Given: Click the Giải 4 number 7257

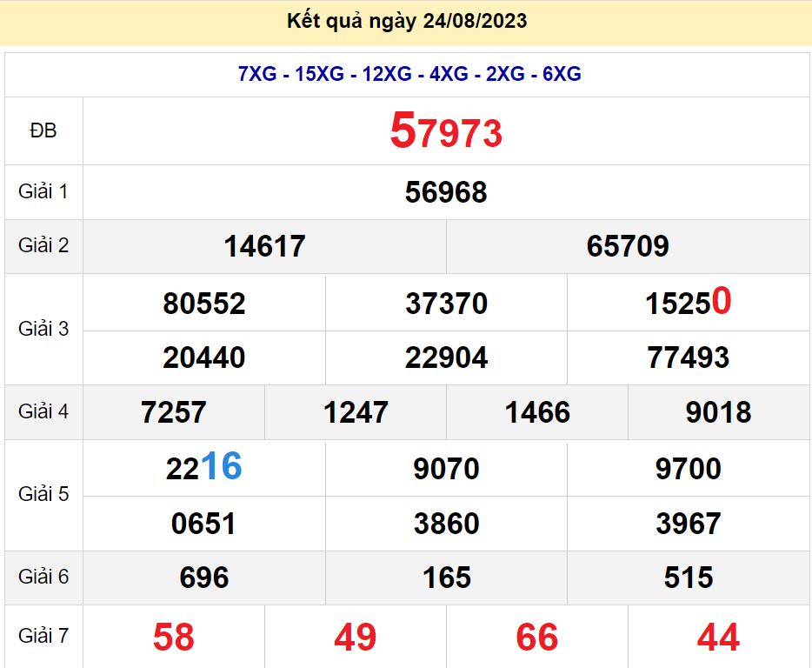Looking at the screenshot, I should point(173,411).
